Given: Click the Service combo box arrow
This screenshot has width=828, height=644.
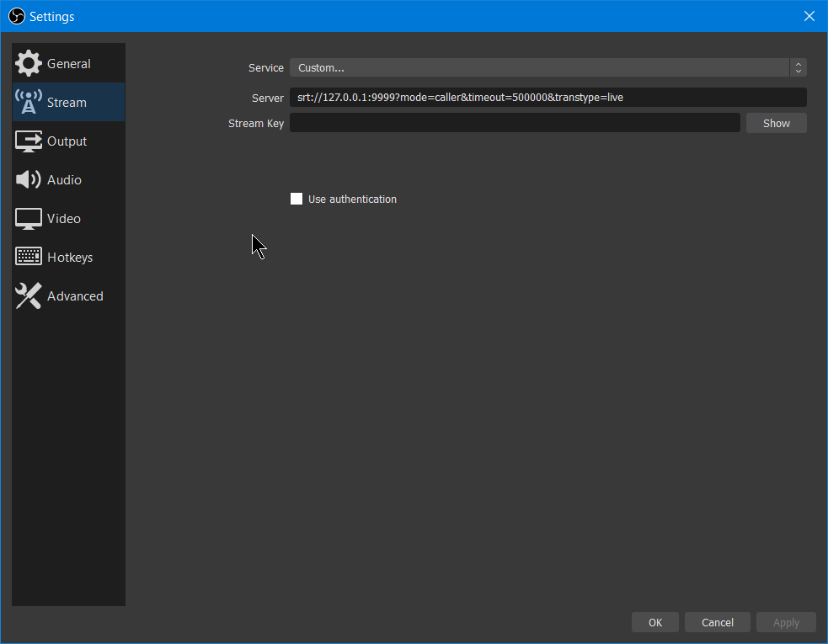Looking at the screenshot, I should tap(798, 67).
